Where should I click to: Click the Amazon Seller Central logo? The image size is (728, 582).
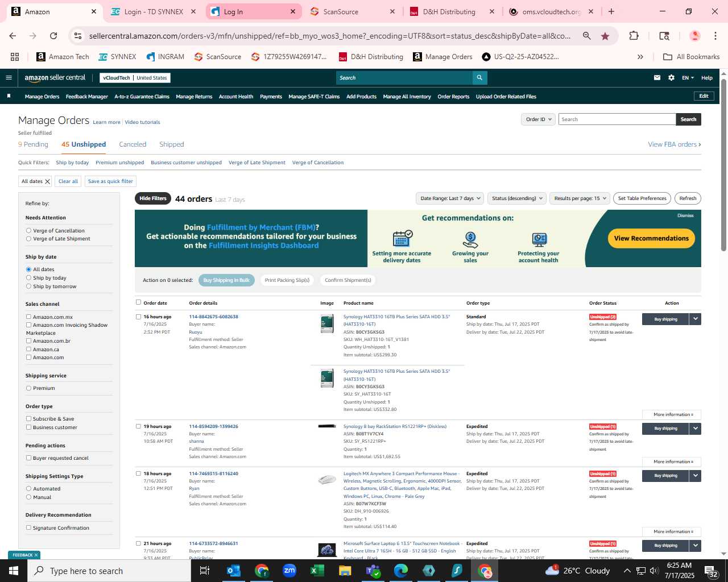pyautogui.click(x=55, y=78)
